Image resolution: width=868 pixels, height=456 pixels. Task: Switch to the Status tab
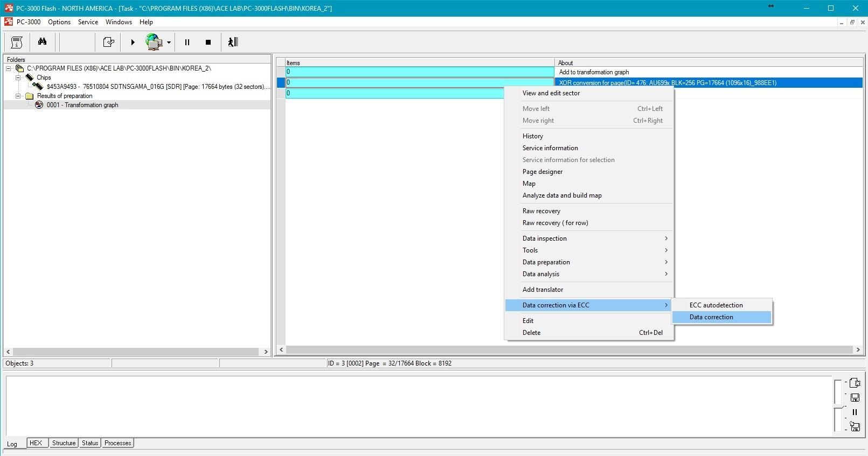pyautogui.click(x=90, y=443)
